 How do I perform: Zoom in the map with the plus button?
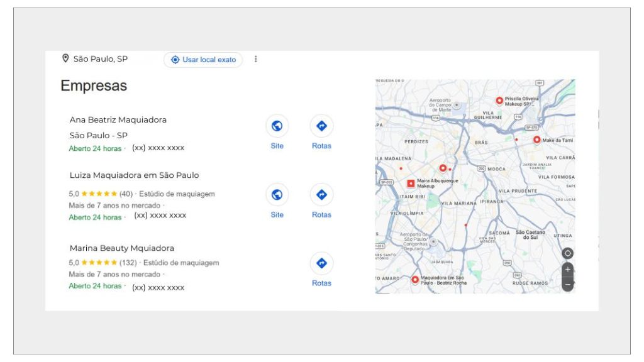coord(568,270)
